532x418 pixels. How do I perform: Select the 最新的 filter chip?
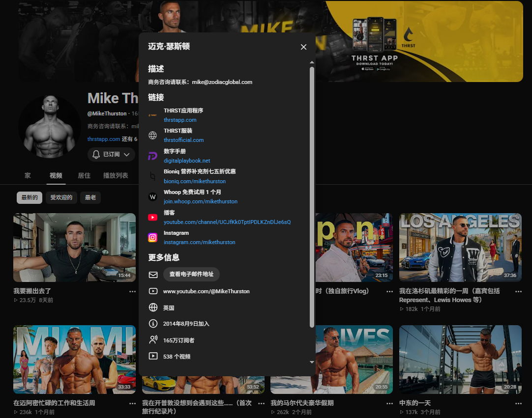tap(30, 197)
